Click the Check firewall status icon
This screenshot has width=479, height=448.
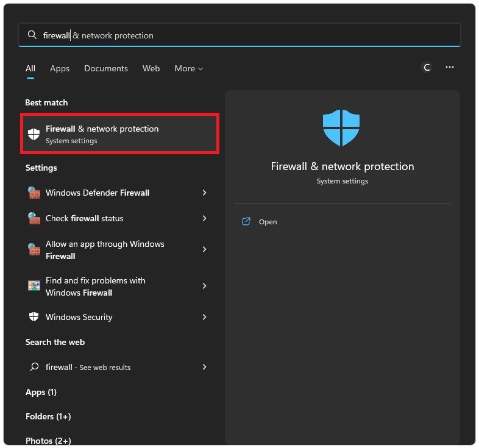[34, 218]
